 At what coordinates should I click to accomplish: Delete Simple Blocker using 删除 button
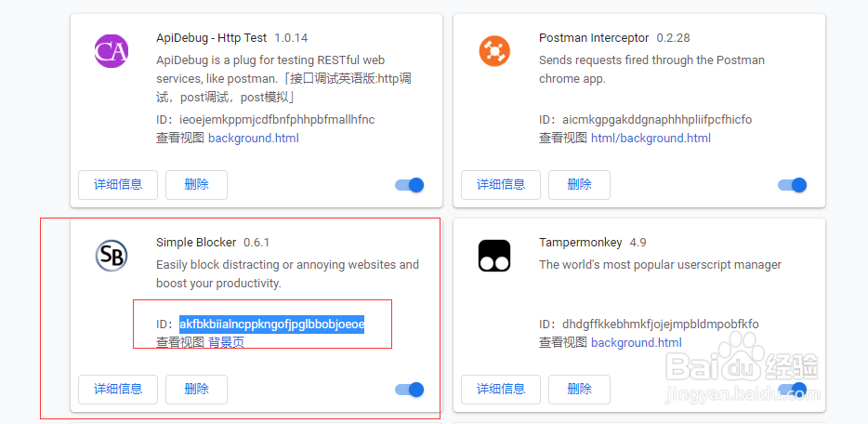point(196,390)
